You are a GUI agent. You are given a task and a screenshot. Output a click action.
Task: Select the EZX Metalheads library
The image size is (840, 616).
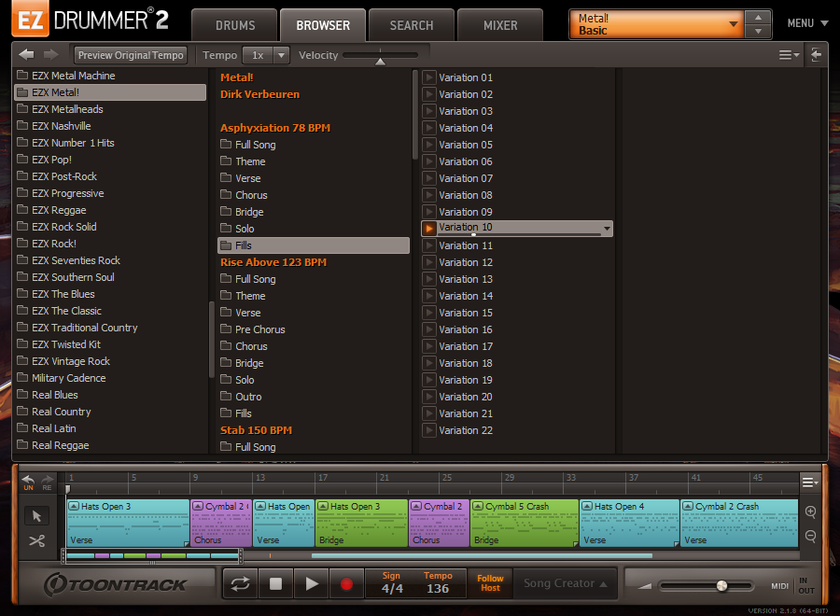click(110, 109)
